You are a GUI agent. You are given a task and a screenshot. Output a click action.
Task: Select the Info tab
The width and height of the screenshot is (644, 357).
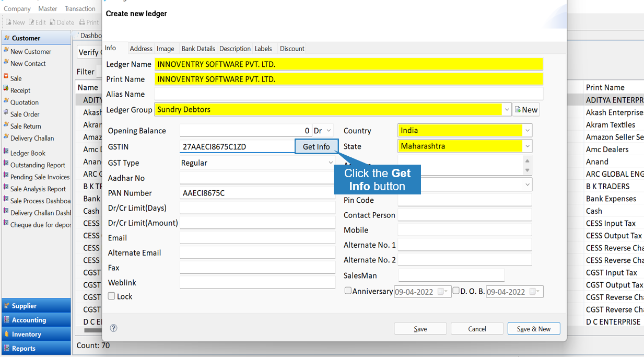pos(111,48)
